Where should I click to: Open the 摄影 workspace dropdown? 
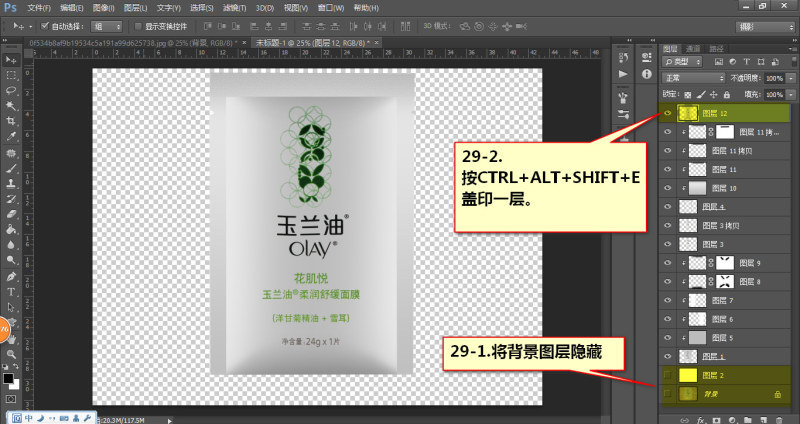(x=765, y=27)
